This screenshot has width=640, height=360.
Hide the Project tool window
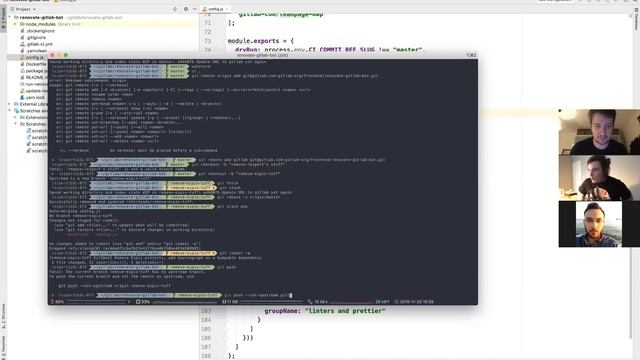click(x=194, y=9)
